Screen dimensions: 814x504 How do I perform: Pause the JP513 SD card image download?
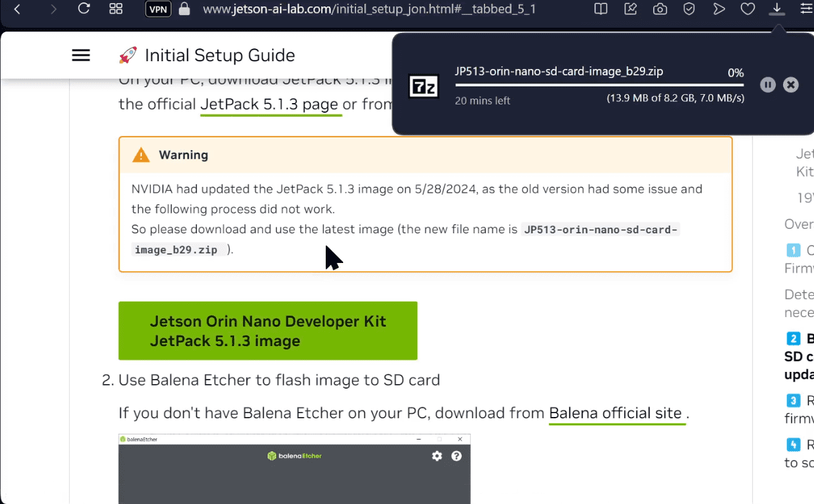click(768, 84)
